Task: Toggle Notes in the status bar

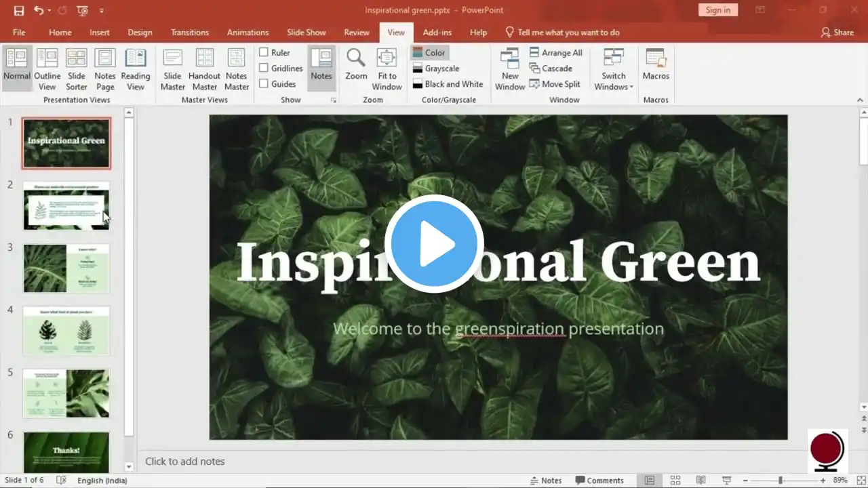Action: click(x=546, y=480)
